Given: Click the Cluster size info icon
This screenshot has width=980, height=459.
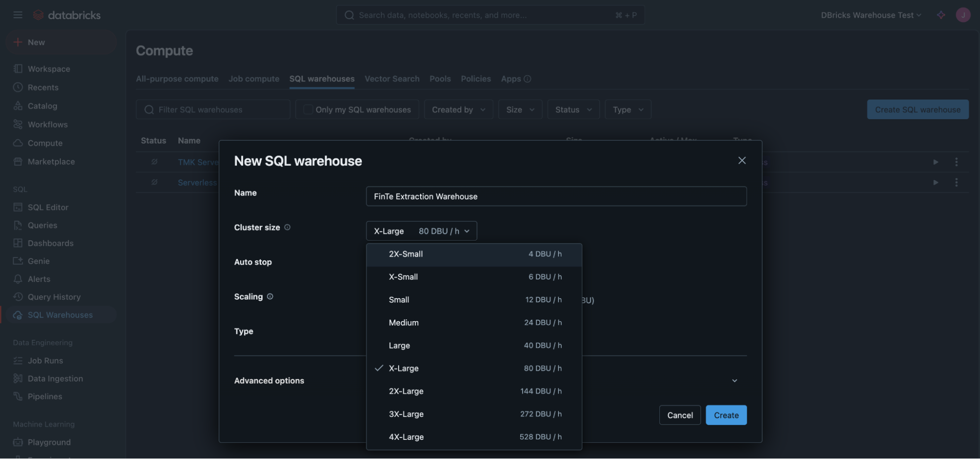Looking at the screenshot, I should [x=287, y=227].
